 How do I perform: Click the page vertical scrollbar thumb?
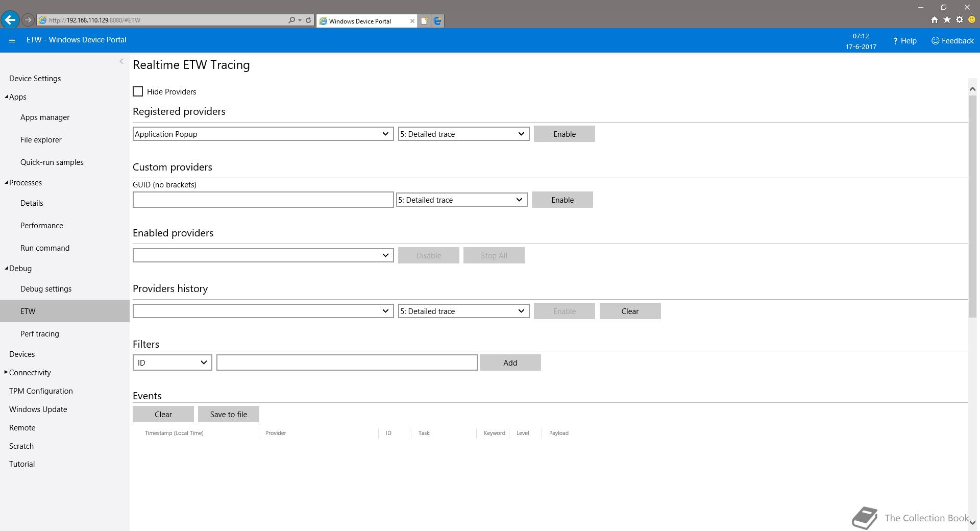972,206
